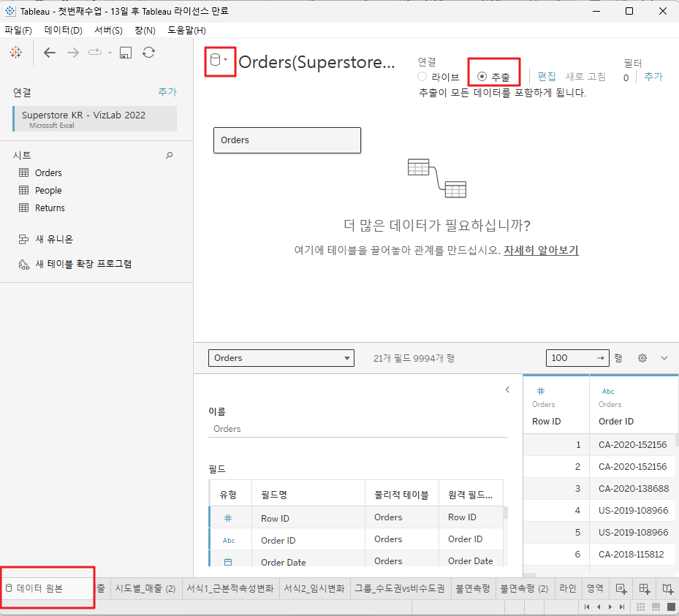Open the 서버(S) menu
Screen dimensions: 679x616
coord(108,30)
